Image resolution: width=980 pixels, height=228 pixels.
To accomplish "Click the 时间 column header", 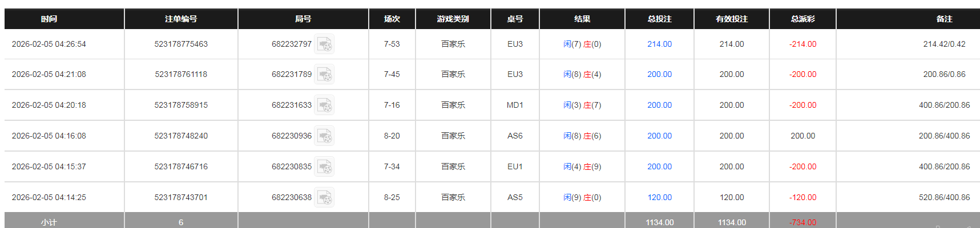I will point(49,19).
